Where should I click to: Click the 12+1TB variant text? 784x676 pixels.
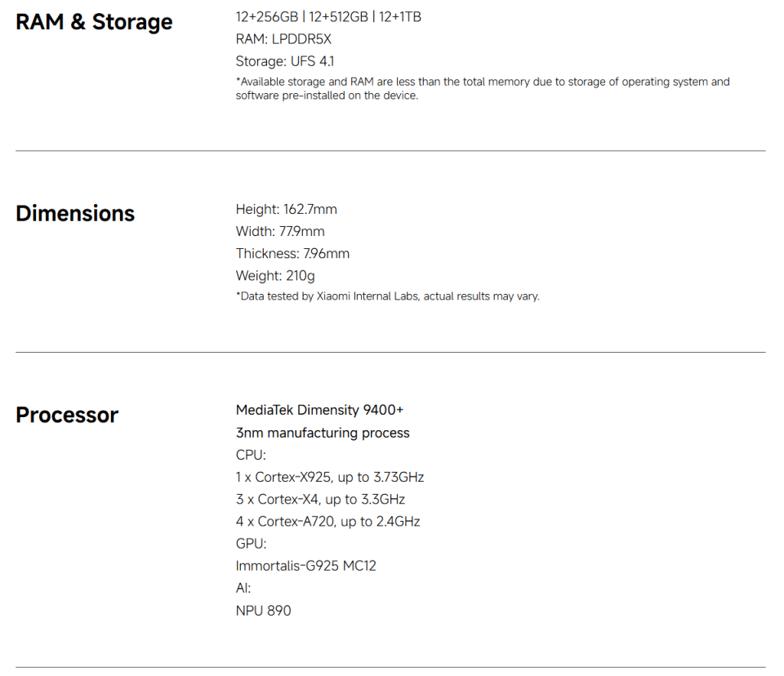pyautogui.click(x=399, y=17)
